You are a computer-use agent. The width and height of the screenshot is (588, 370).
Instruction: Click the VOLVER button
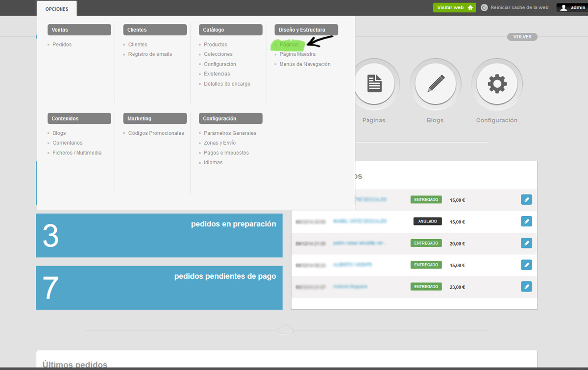tap(522, 37)
